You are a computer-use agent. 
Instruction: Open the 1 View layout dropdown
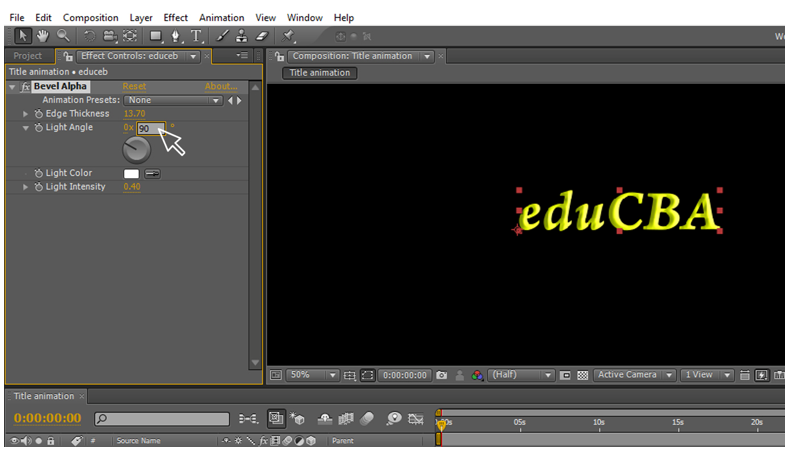[x=707, y=375]
